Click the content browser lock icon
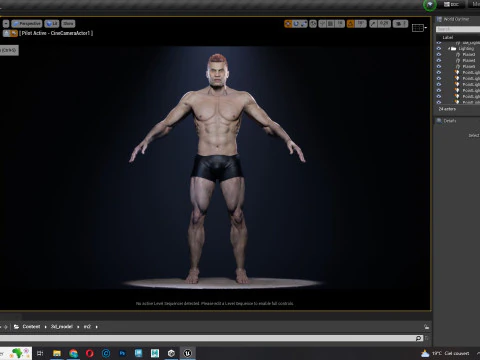 click(427, 327)
